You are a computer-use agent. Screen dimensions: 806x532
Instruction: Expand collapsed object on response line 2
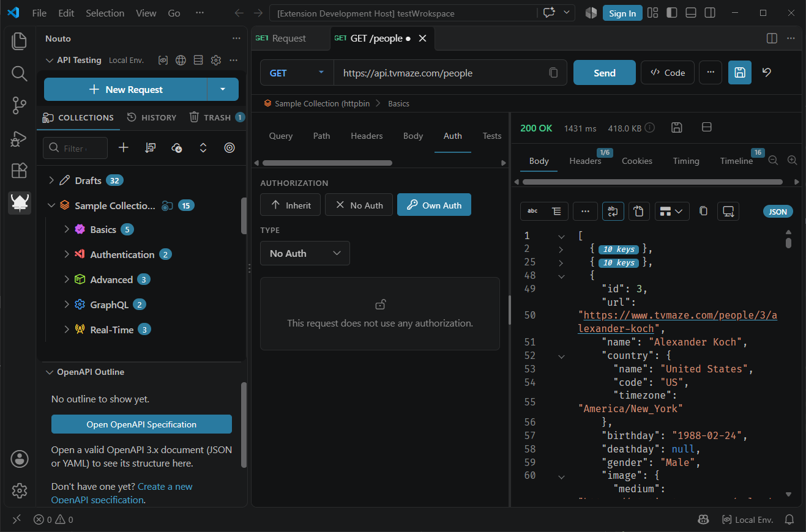561,249
